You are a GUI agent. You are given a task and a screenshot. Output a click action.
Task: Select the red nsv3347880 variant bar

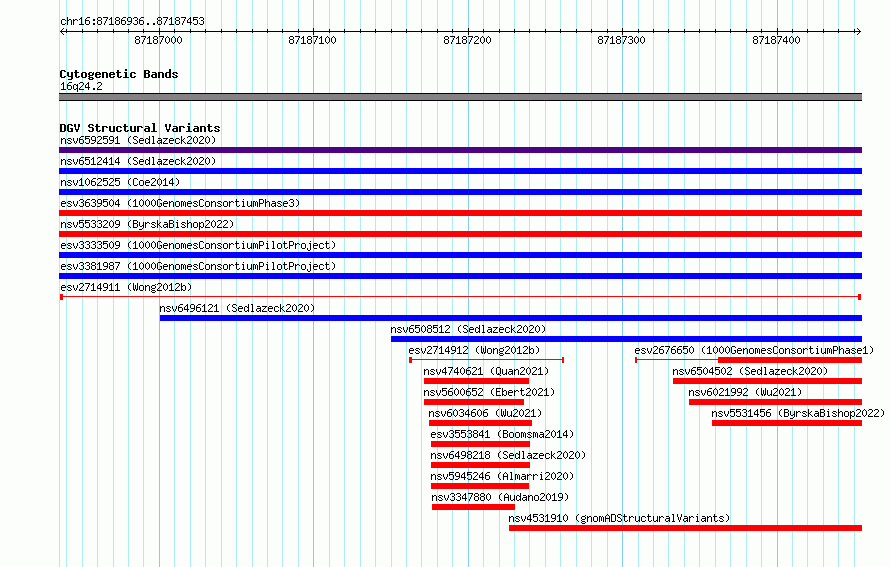[x=473, y=507]
